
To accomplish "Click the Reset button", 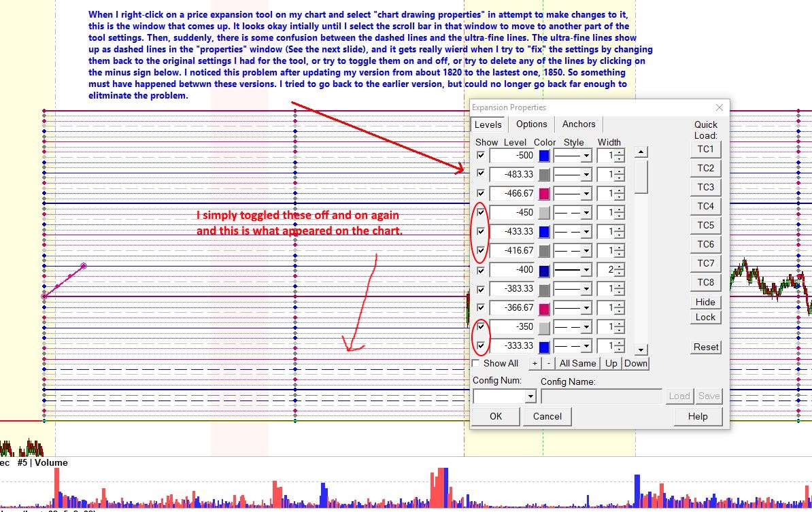I will [706, 347].
